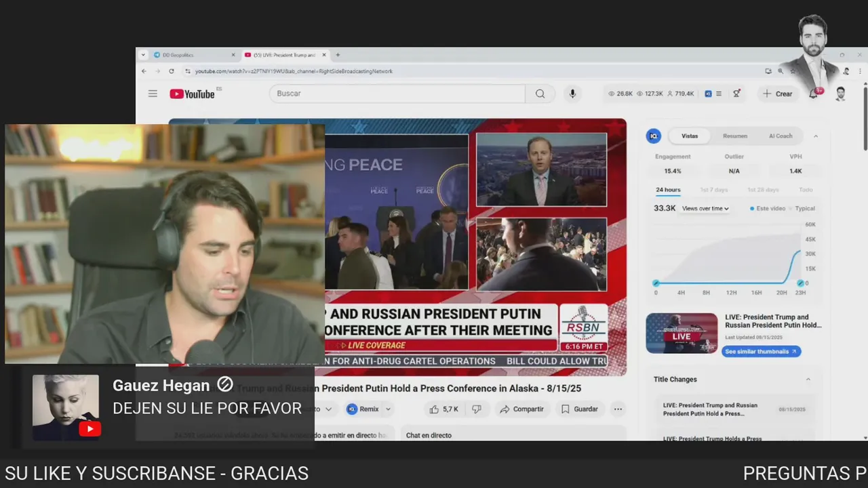Image resolution: width=868 pixels, height=488 pixels.
Task: Select the 1st 28 days range
Action: (x=763, y=190)
